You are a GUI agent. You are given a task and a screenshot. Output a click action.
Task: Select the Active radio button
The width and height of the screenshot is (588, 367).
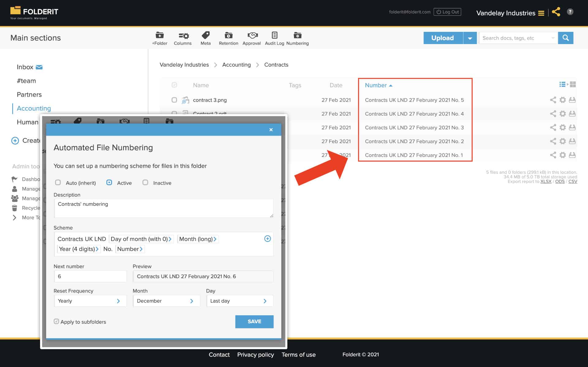click(110, 182)
